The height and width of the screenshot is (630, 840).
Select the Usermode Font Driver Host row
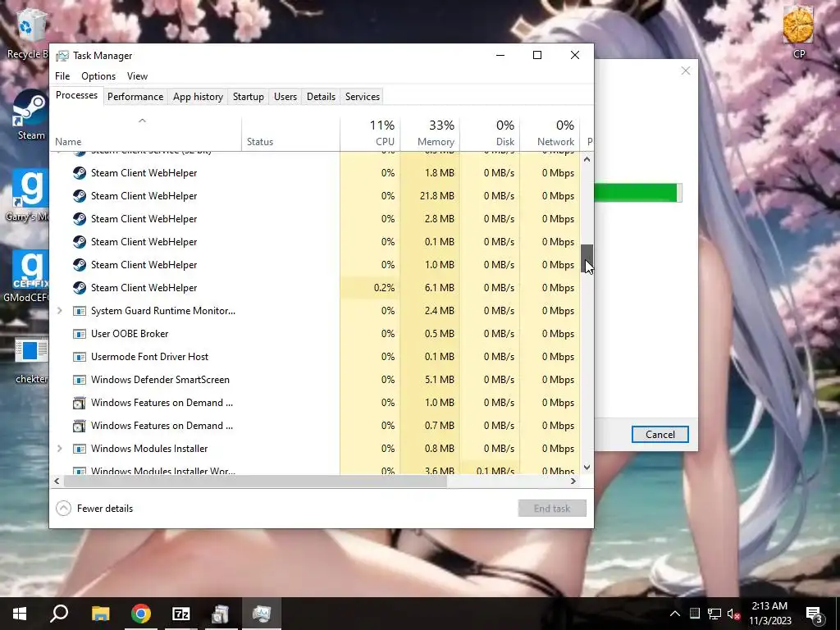[x=315, y=357]
